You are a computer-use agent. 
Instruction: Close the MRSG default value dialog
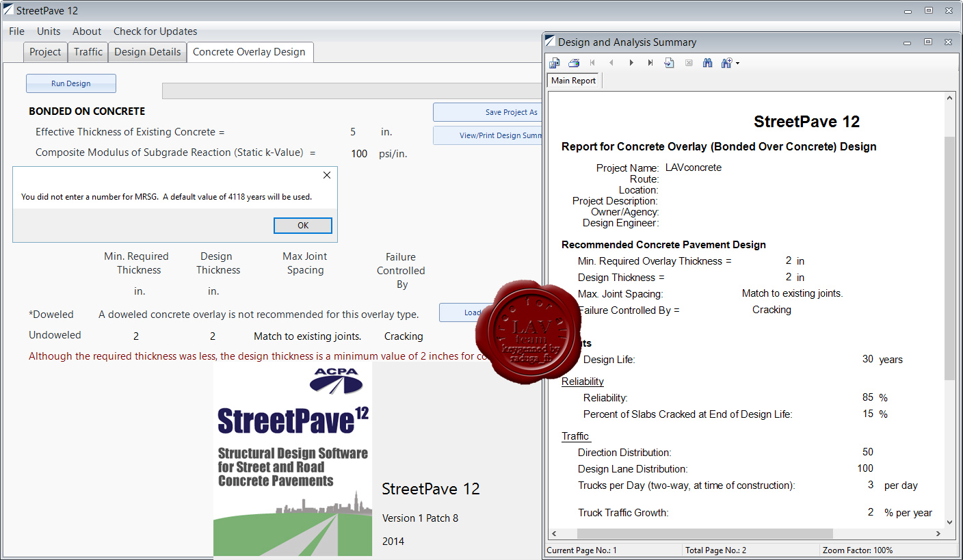[327, 175]
